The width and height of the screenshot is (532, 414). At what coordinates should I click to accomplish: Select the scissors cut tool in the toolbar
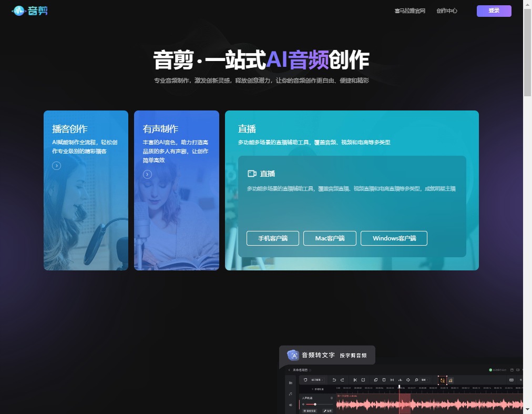[355, 380]
